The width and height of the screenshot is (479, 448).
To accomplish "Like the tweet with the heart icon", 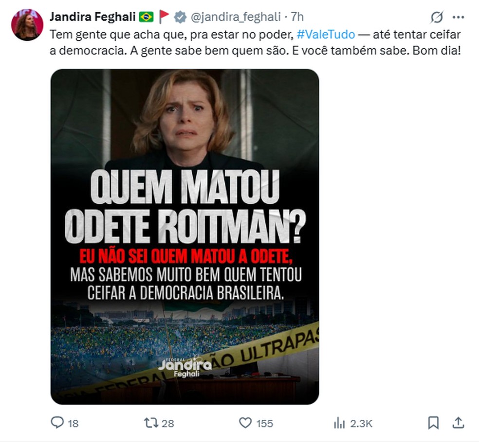I will coord(245,423).
